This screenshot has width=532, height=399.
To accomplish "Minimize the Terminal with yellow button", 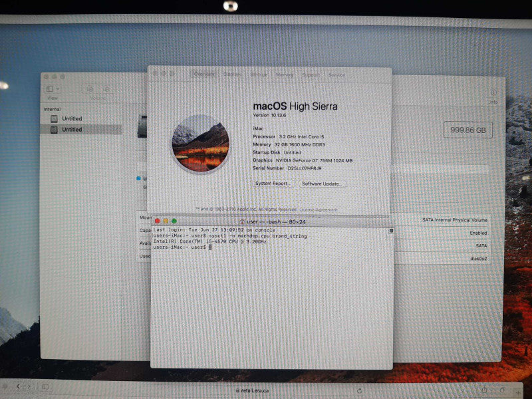I will 166,221.
